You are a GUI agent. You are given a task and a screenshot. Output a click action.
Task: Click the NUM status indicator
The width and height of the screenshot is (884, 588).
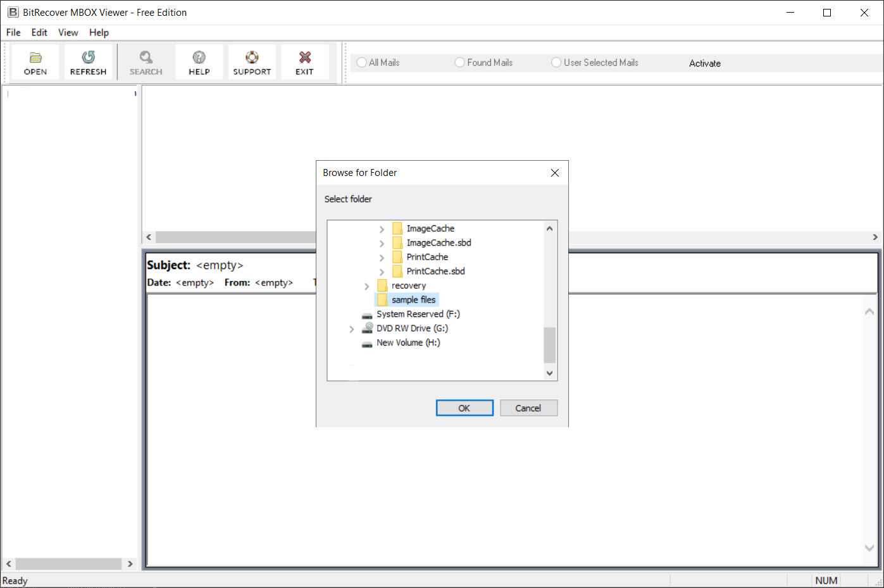coord(826,581)
